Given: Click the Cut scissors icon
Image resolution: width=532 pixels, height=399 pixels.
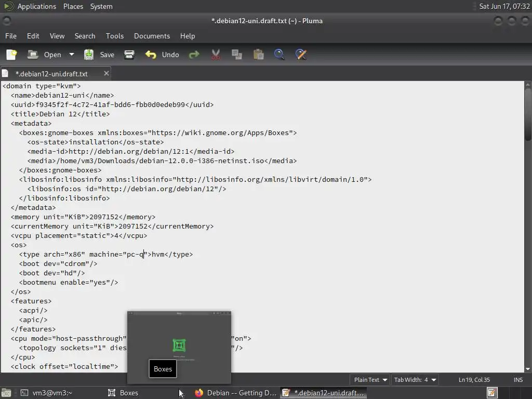Looking at the screenshot, I should click(216, 55).
